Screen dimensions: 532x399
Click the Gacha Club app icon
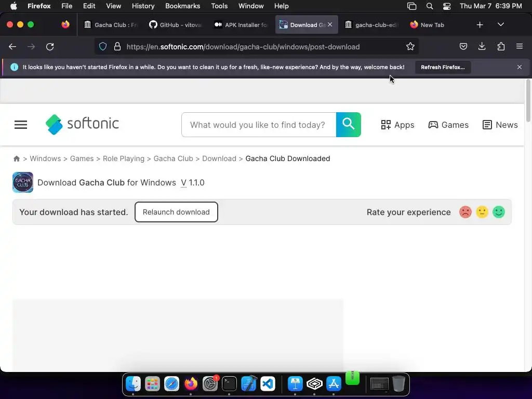pos(23,182)
